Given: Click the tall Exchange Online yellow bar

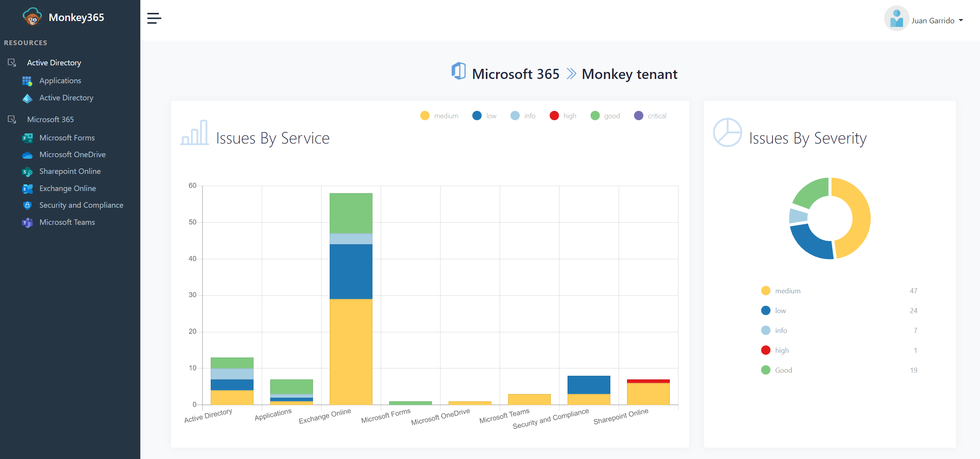Looking at the screenshot, I should tap(351, 352).
